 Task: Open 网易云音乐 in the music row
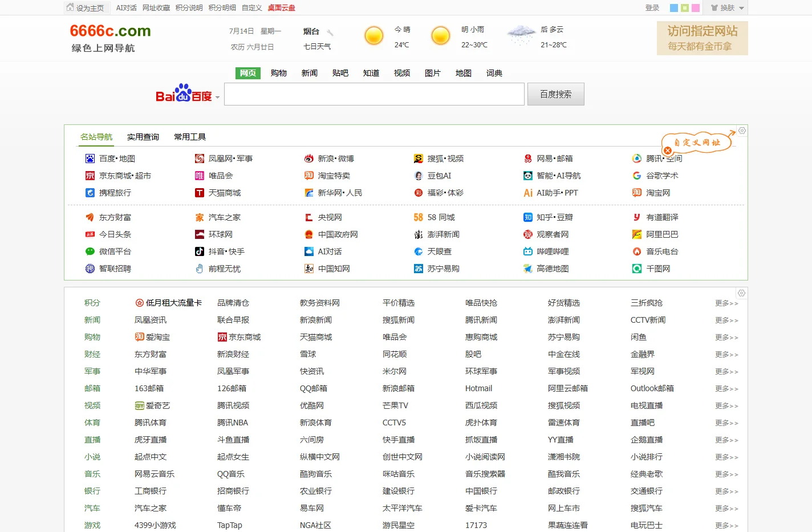pyautogui.click(x=155, y=474)
